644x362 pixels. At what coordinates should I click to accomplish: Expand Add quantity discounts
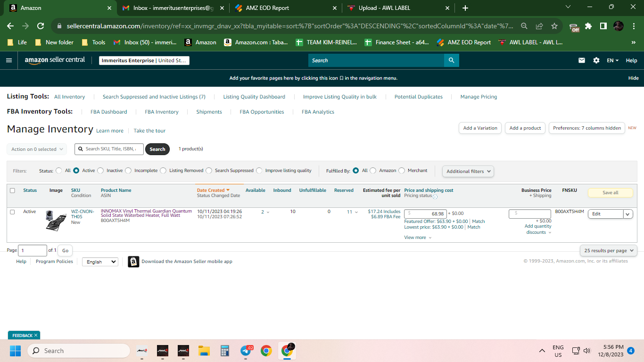coord(538,229)
